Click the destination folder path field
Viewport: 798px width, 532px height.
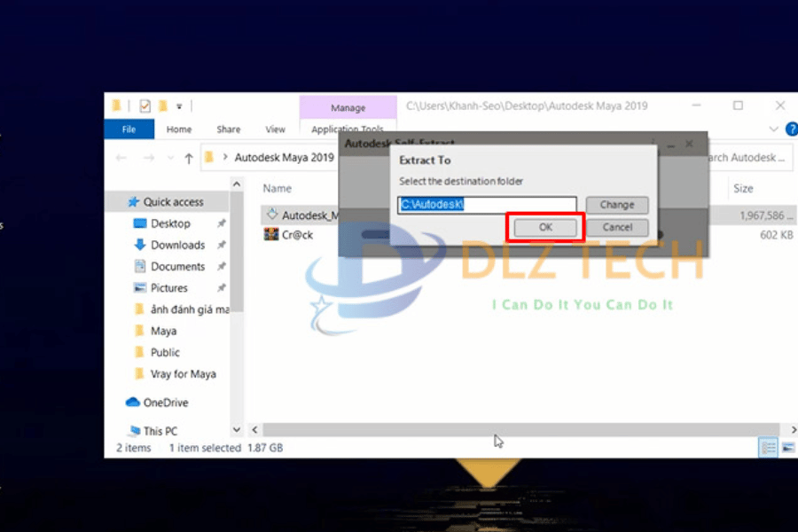pos(487,205)
